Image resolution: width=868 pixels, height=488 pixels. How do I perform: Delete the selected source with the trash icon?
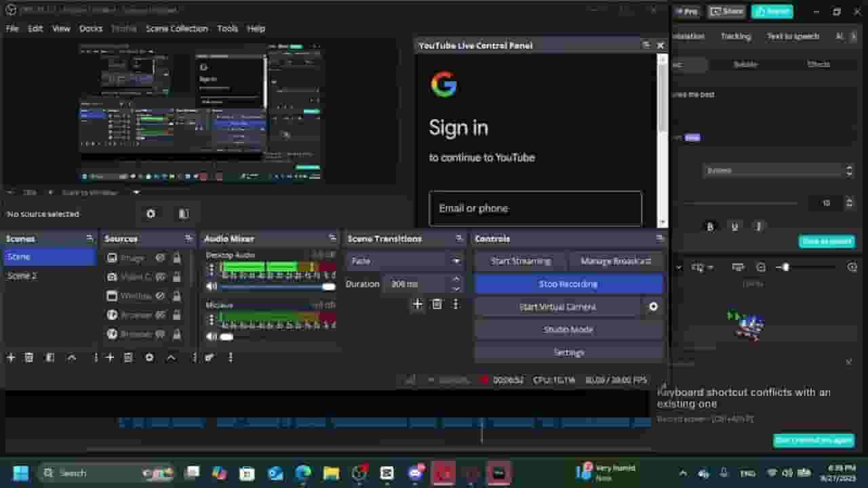(x=128, y=357)
